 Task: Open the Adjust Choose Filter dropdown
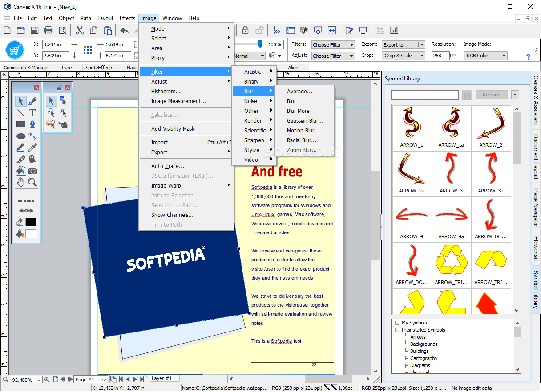pyautogui.click(x=333, y=56)
